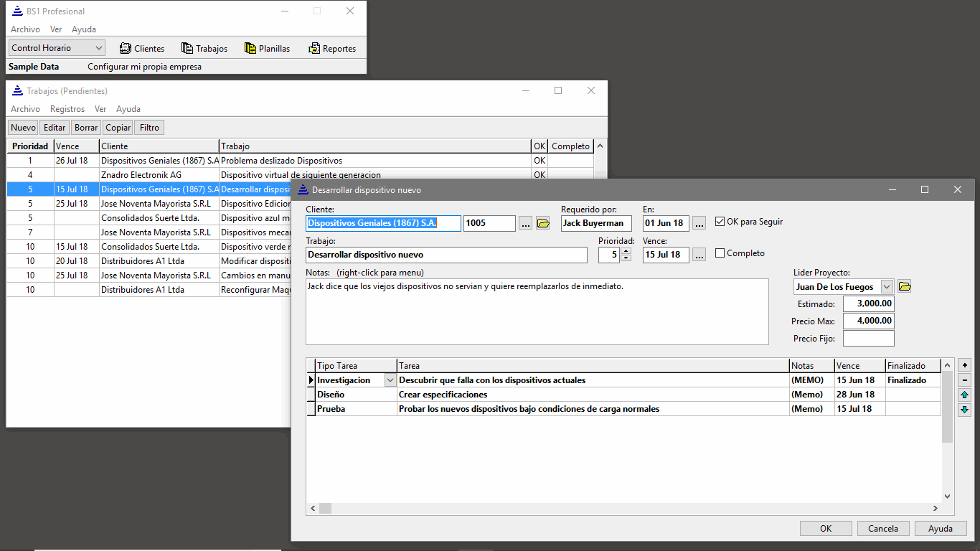Click ellipsis date picker beside 15 Jul 18
The height and width of the screenshot is (551, 980).
point(699,254)
